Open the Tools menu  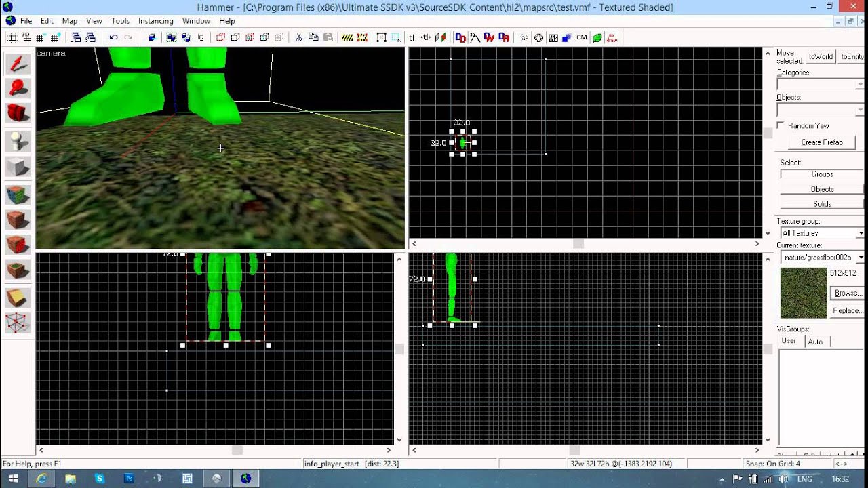coord(120,21)
